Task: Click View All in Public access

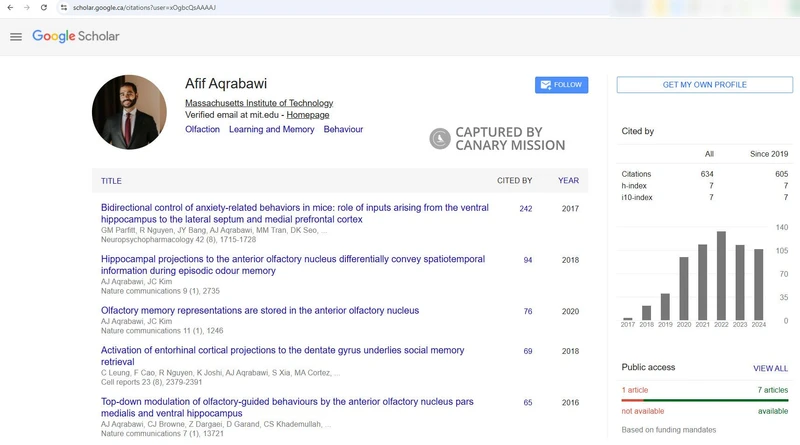Action: point(770,368)
